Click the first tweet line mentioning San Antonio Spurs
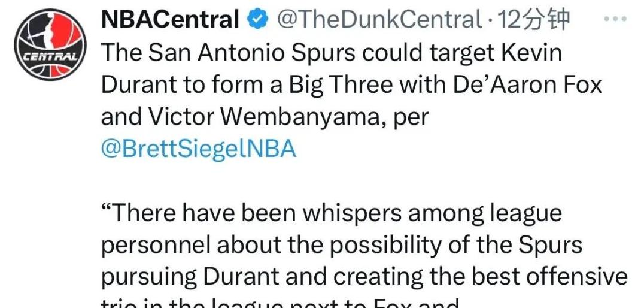Viewport: 644px width, 308px height. point(331,53)
